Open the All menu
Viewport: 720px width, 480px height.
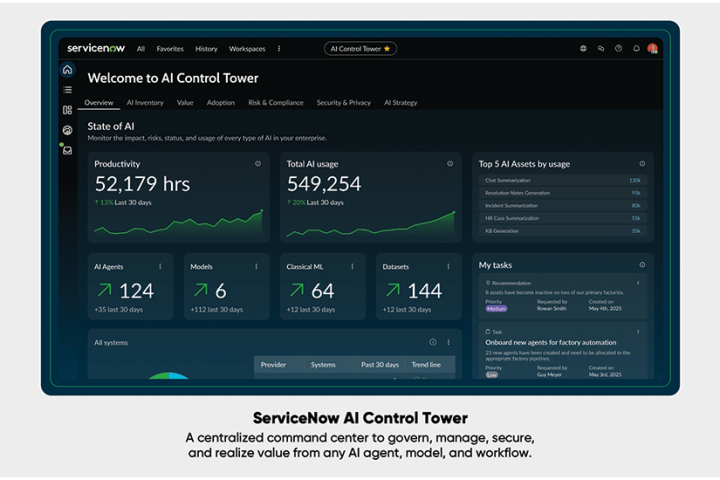tap(141, 49)
